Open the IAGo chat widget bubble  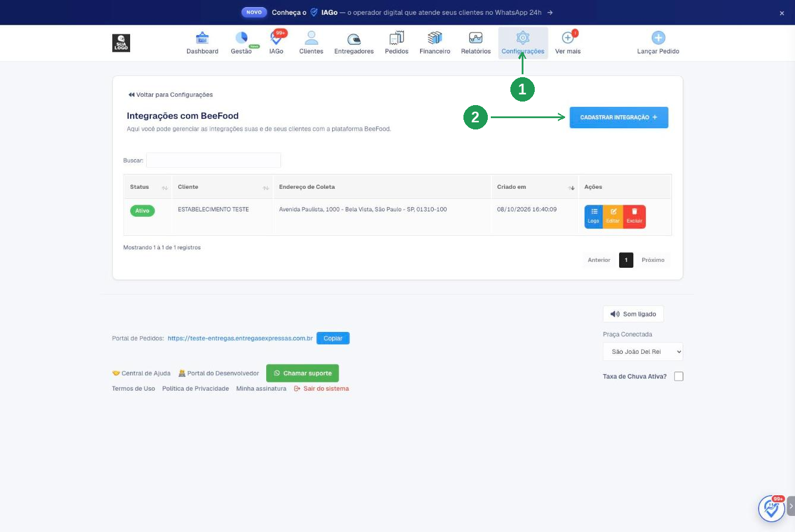[x=772, y=508]
